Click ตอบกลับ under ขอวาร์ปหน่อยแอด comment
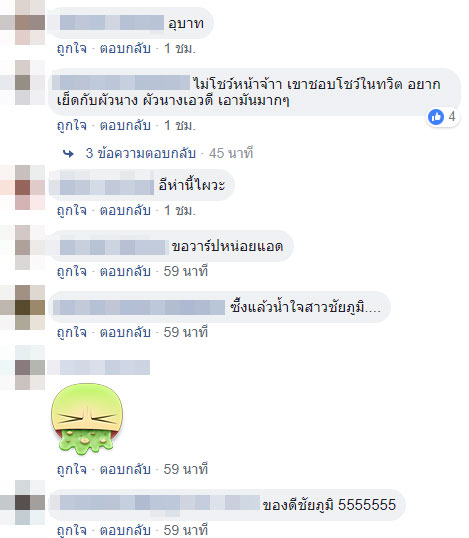The width and height of the screenshot is (469, 538). point(125,271)
